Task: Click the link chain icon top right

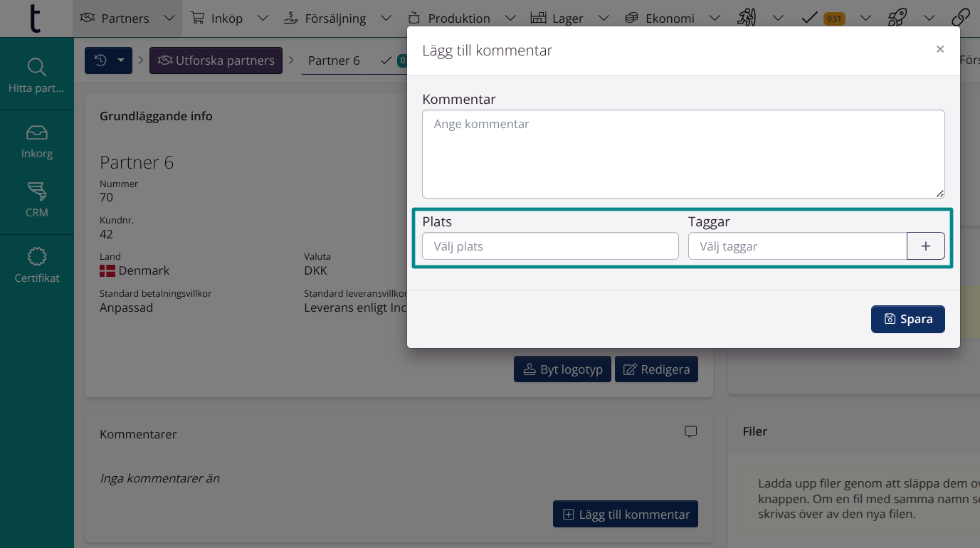Action: coord(961,18)
